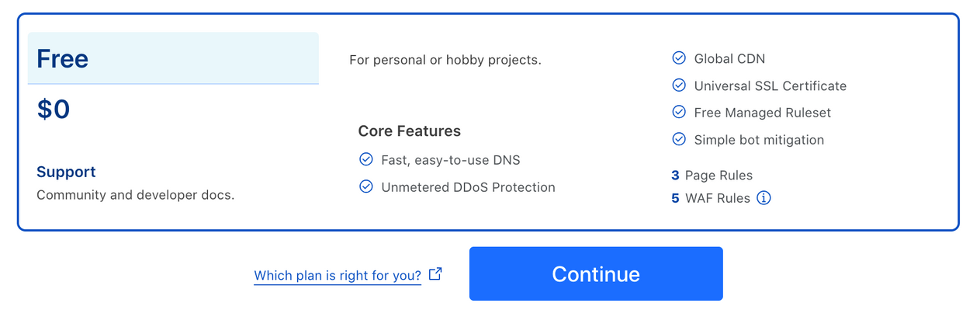Click the Simple bot mitigation checkmark icon
980x317 pixels.
coord(679,140)
